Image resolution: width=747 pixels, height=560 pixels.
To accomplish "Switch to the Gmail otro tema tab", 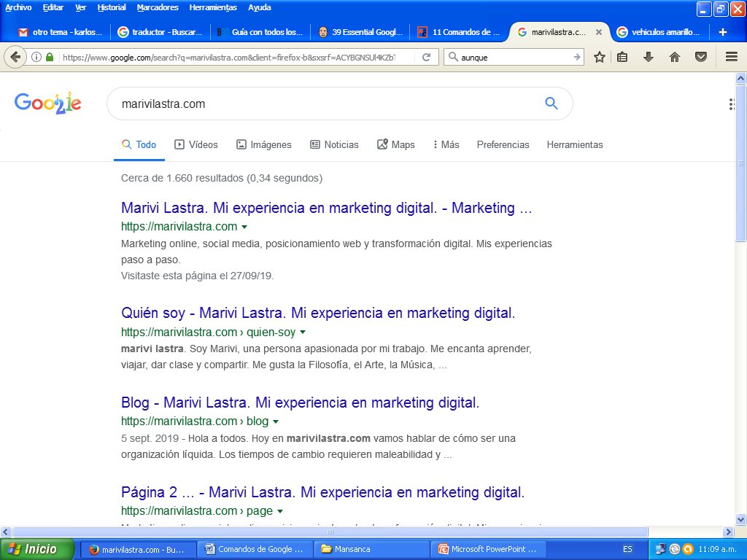I will point(60,32).
